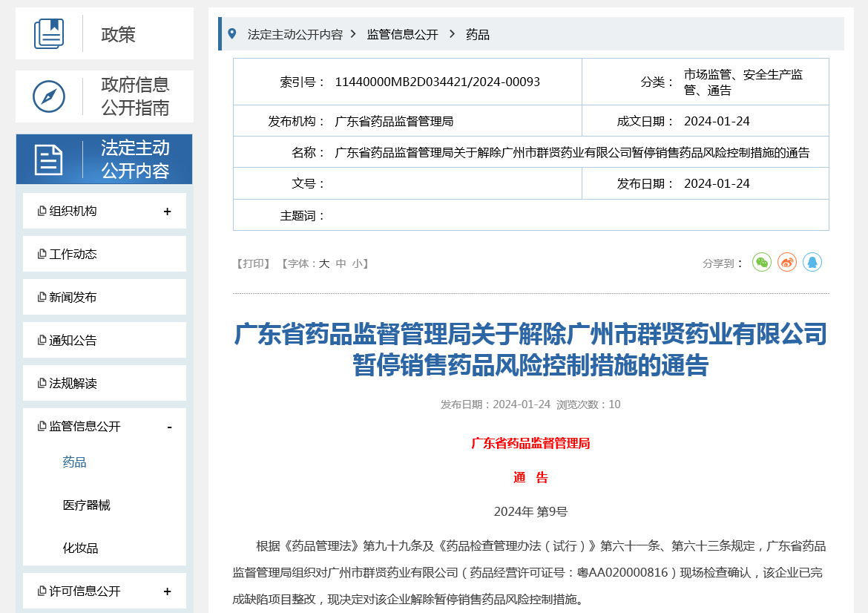
Task: Click the page icon beside 组织机构
Action: point(42,211)
